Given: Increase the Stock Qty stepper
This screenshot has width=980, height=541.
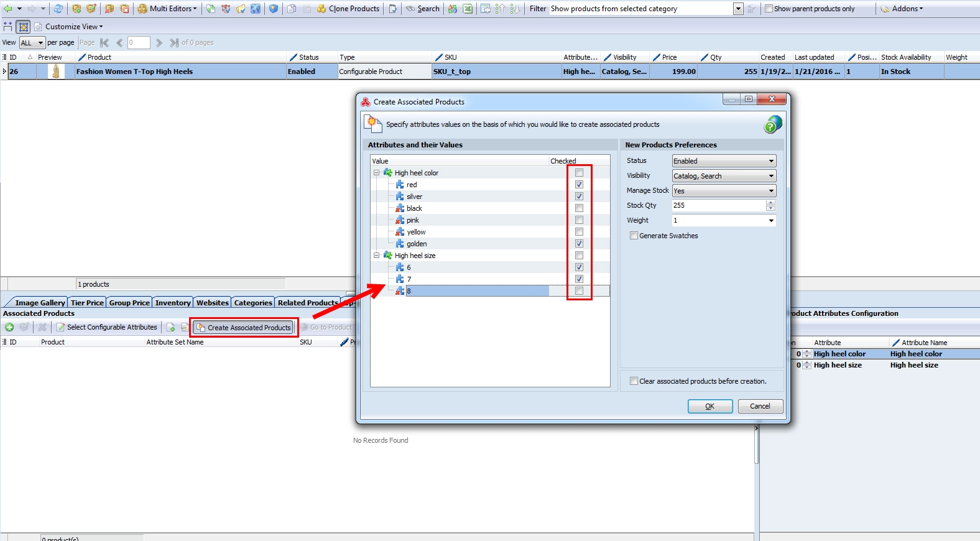Looking at the screenshot, I should [771, 203].
